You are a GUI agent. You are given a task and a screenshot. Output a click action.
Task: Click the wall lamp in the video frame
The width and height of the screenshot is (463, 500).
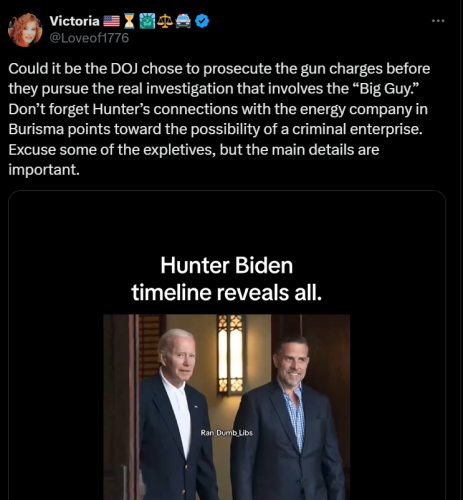(230, 353)
